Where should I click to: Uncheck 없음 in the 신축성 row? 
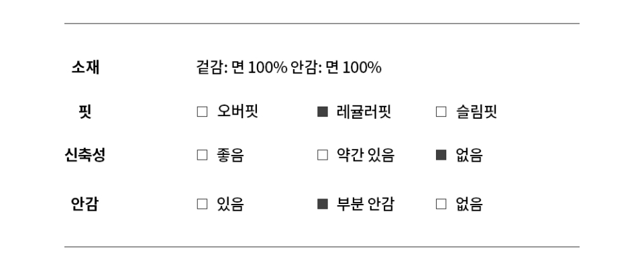pos(441,156)
